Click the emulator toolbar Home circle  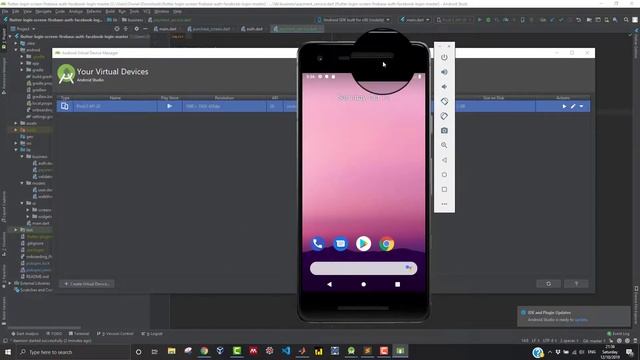[x=444, y=175]
